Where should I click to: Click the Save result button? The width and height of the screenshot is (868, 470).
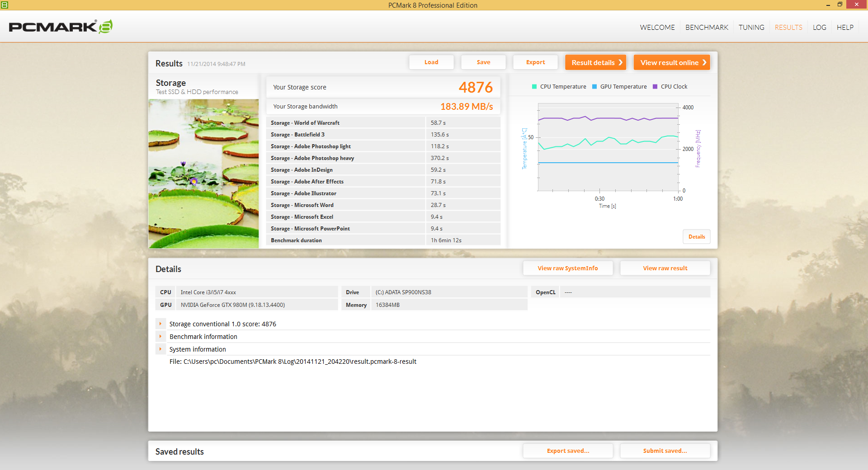483,62
